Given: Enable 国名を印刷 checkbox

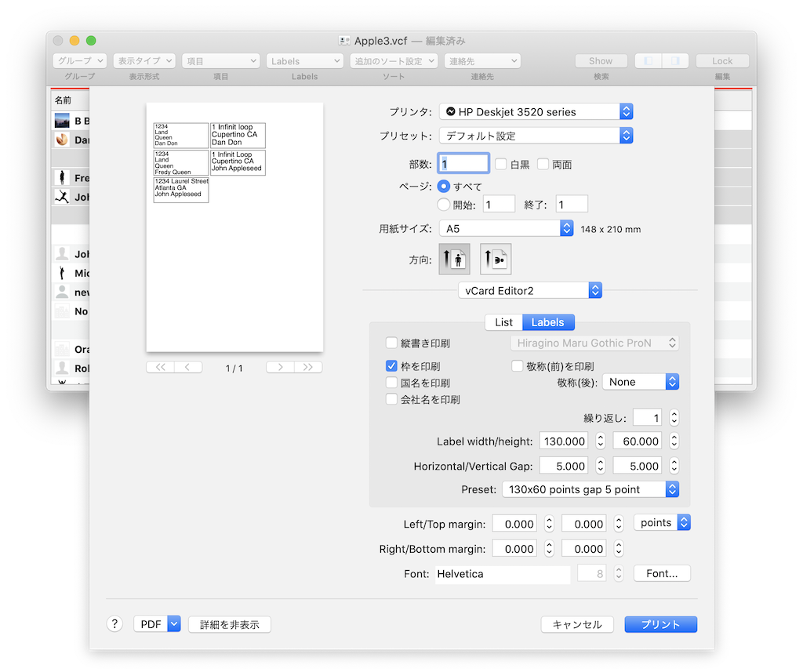Looking at the screenshot, I should (391, 383).
